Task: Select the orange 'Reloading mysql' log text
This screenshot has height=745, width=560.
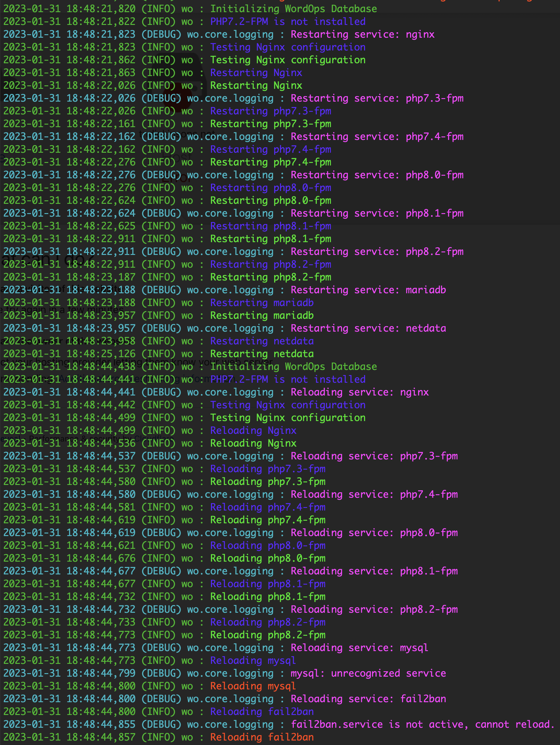Action: pyautogui.click(x=253, y=686)
